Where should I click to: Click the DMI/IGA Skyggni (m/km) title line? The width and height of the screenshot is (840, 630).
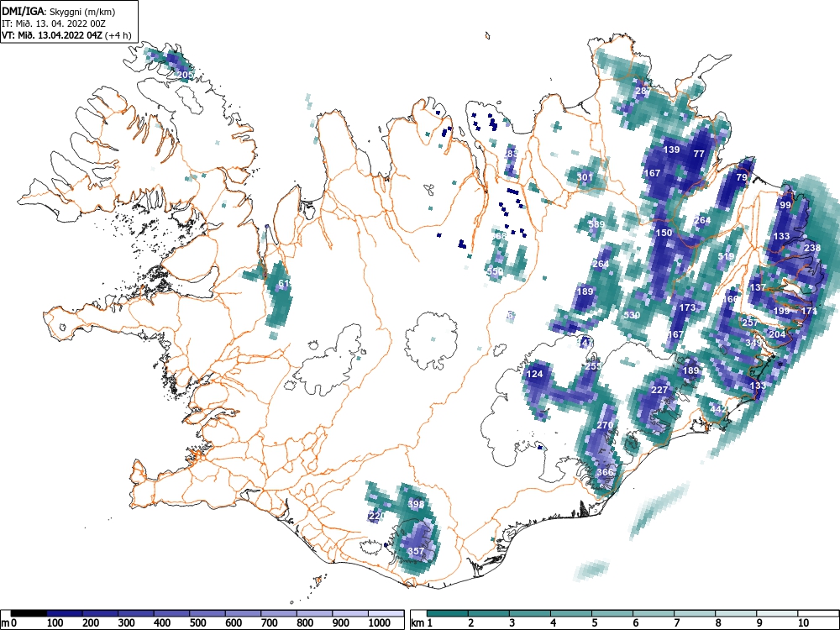point(59,11)
